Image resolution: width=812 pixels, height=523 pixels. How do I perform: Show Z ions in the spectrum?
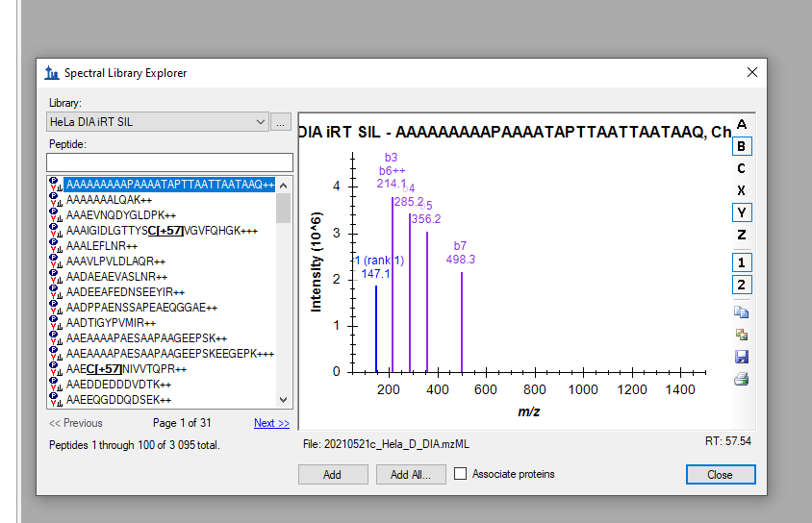[x=742, y=235]
